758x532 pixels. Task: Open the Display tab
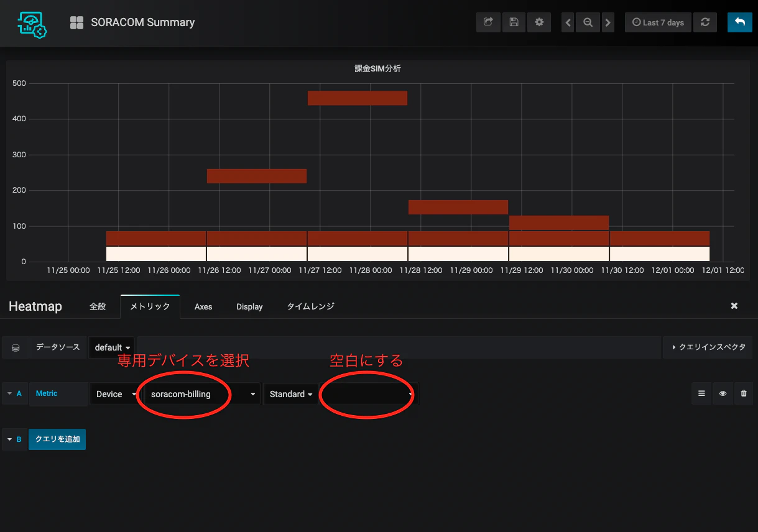(x=249, y=306)
